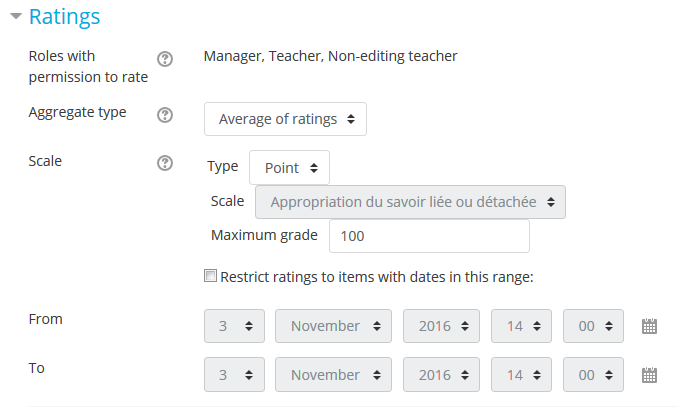Open the From hour 14 dropdown
The height and width of the screenshot is (408, 677).
pyautogui.click(x=521, y=326)
